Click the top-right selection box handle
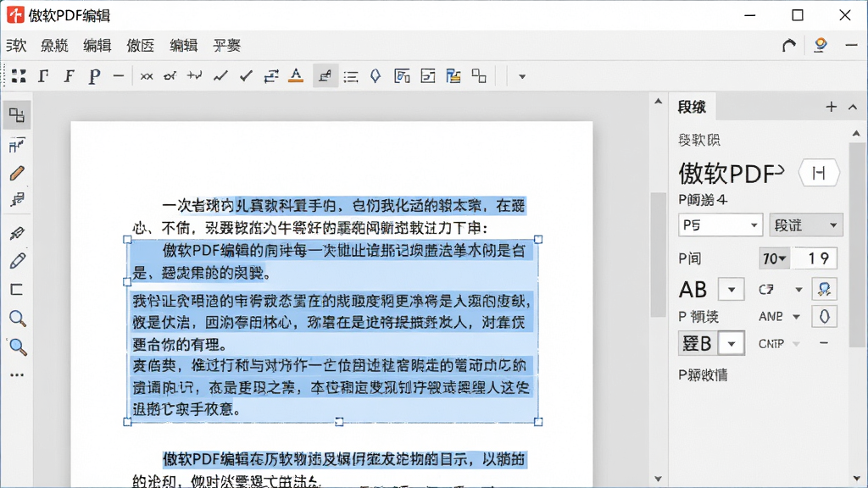This screenshot has height=488, width=868. click(x=538, y=240)
